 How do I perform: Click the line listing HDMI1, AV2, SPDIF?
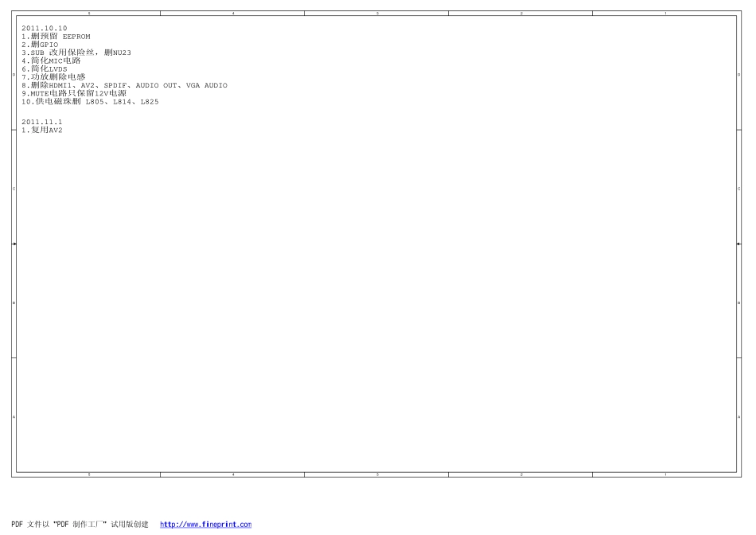pos(124,85)
